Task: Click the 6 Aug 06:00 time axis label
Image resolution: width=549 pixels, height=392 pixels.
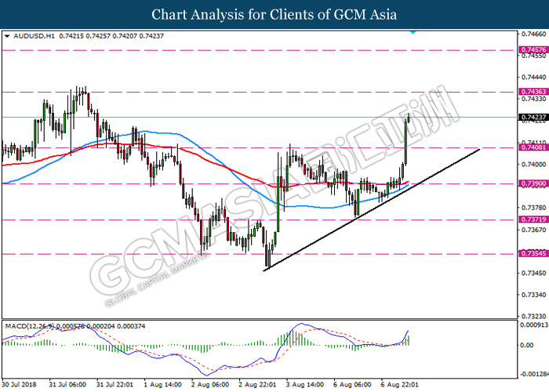Action: point(352,385)
